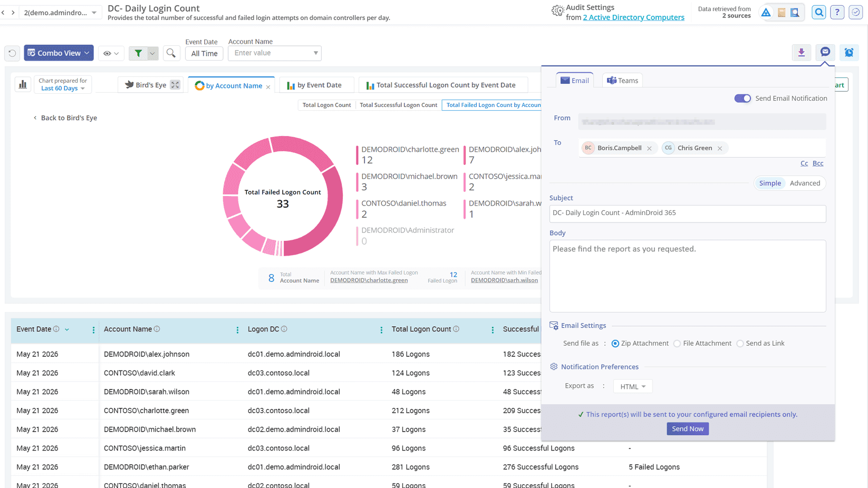Viewport: 868px width, 488px height.
Task: Open DEMODROID\charlotte.green max failed logon link
Action: [x=369, y=280]
